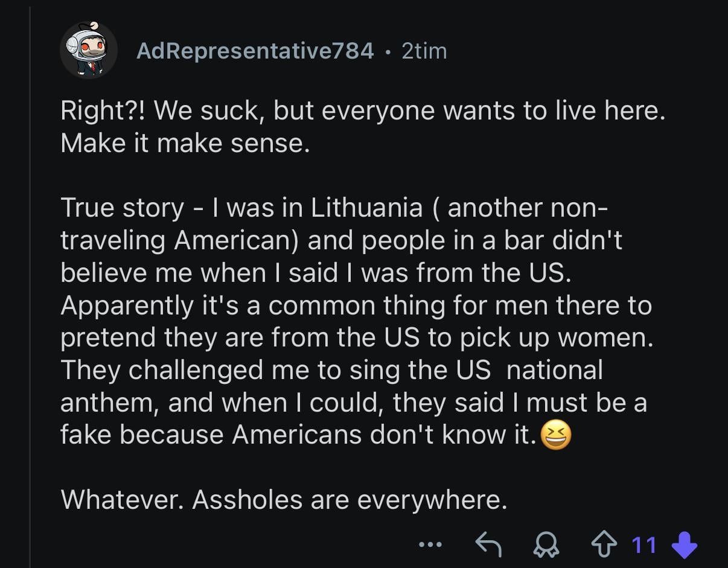Visit the AdRepresentative784 username profile link
Viewport: 728px width, 568px height.
[255, 51]
